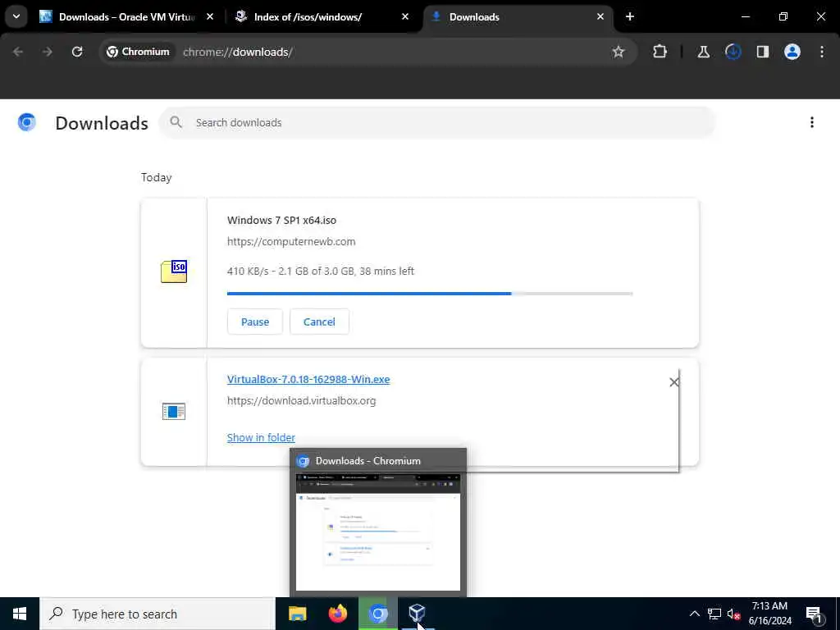Click the Downloads - Chromium preview thumbnail

point(378,532)
